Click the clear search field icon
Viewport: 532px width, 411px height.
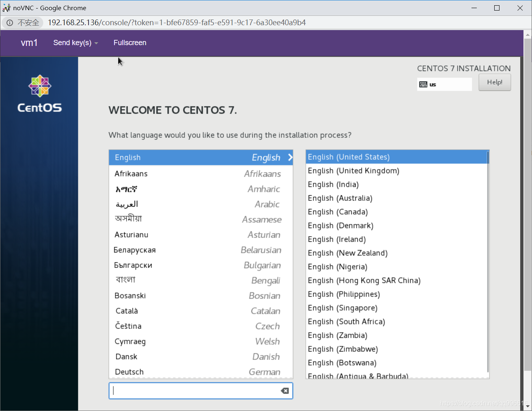pyautogui.click(x=285, y=391)
